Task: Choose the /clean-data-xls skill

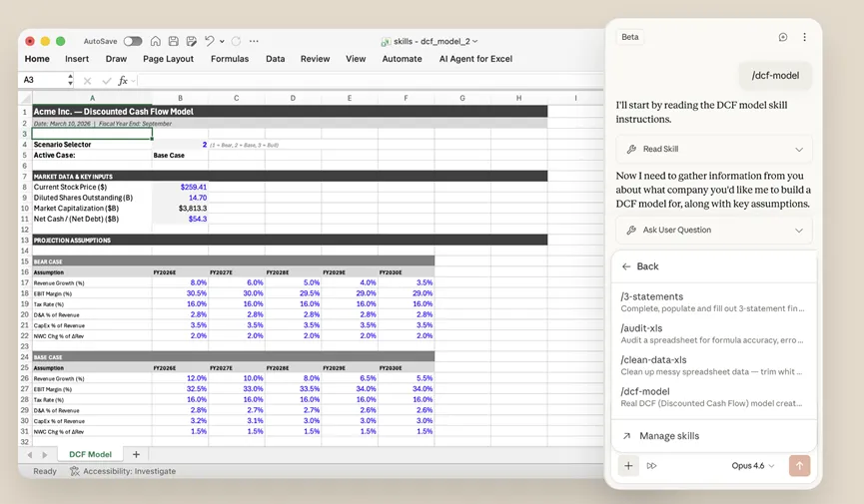Action: click(x=713, y=365)
